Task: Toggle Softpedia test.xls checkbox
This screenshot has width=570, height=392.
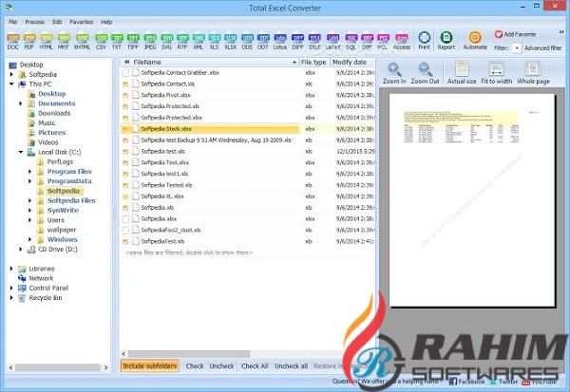Action: [125, 152]
